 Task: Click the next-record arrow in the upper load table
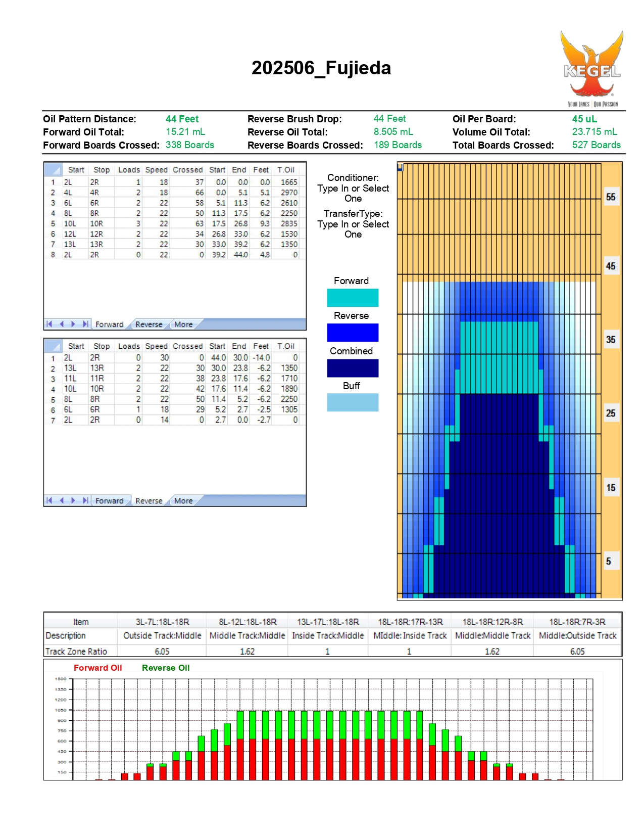point(73,324)
